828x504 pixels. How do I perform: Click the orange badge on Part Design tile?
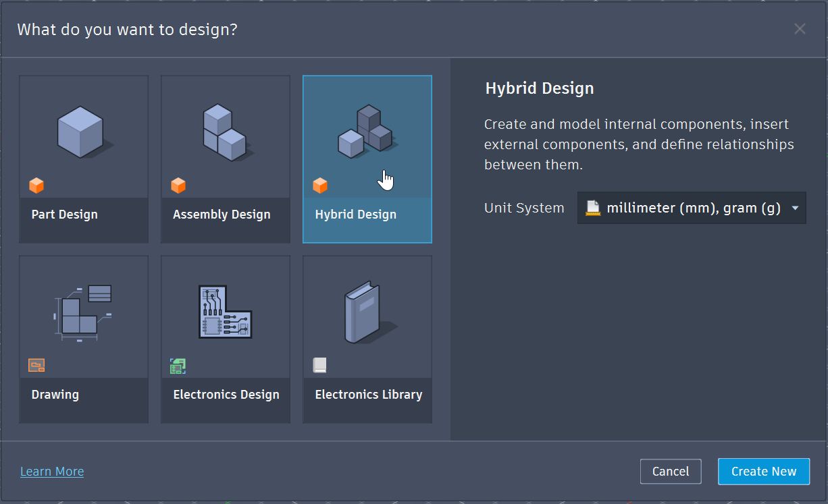point(37,185)
